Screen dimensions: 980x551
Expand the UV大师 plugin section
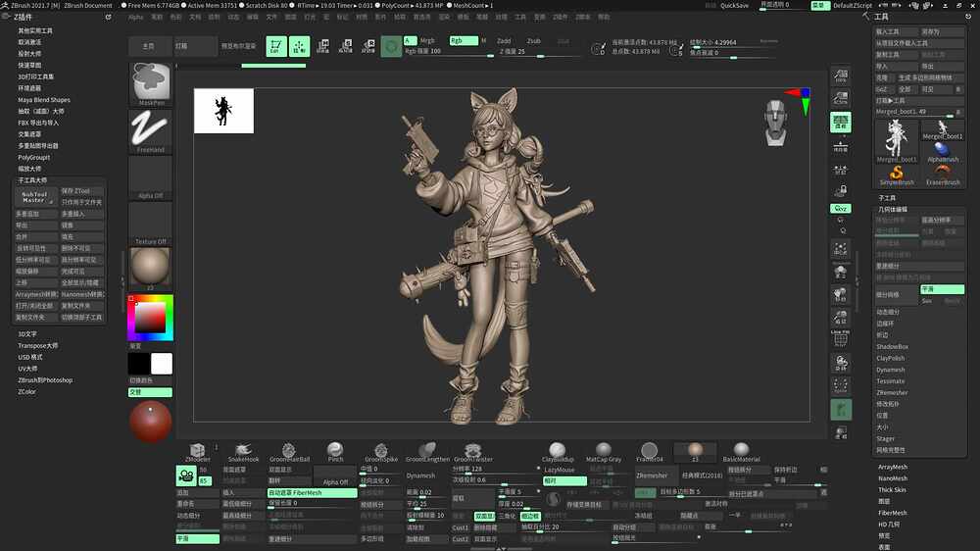27,369
